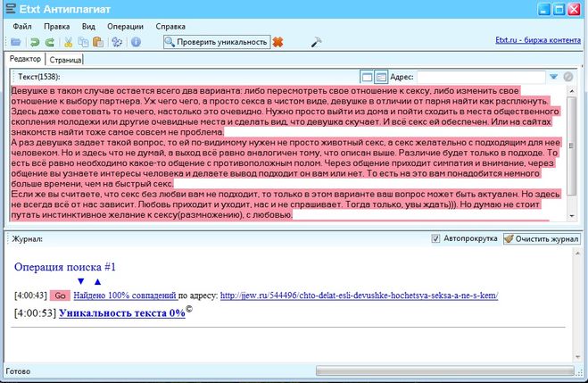Open the Etxt.ru - биржа контента link
Viewport: 588px width, 383px height.
point(538,40)
